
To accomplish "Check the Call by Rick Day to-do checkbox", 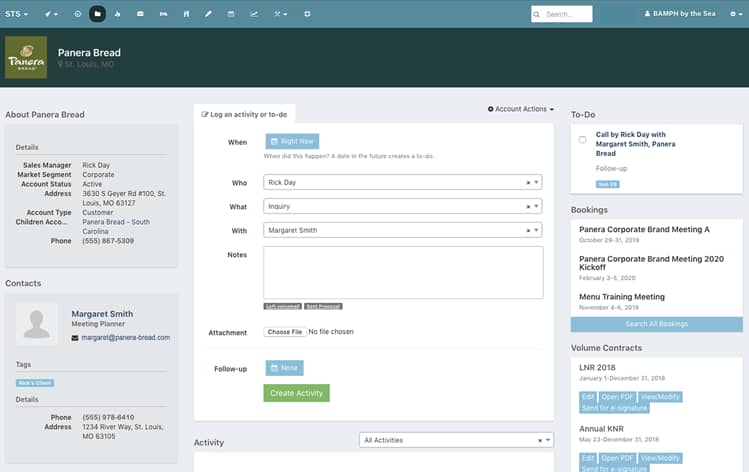I will point(582,139).
